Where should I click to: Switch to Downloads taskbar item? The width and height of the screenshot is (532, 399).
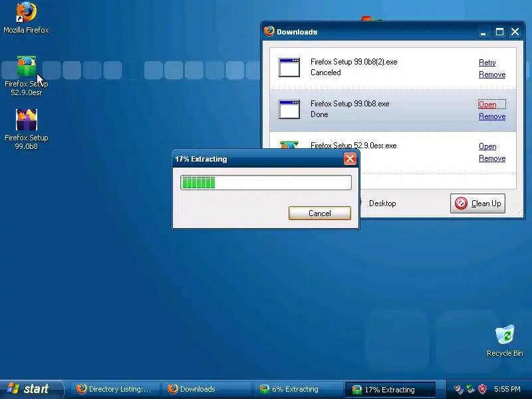click(x=205, y=389)
